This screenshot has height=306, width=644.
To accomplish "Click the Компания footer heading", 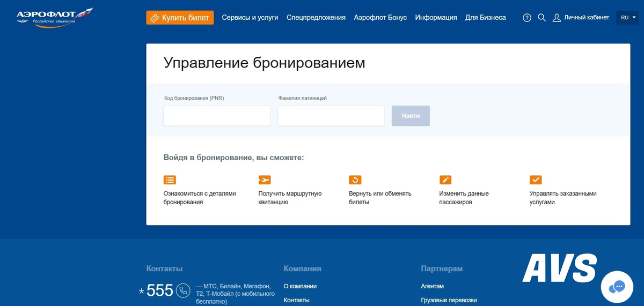I will coord(303,268).
